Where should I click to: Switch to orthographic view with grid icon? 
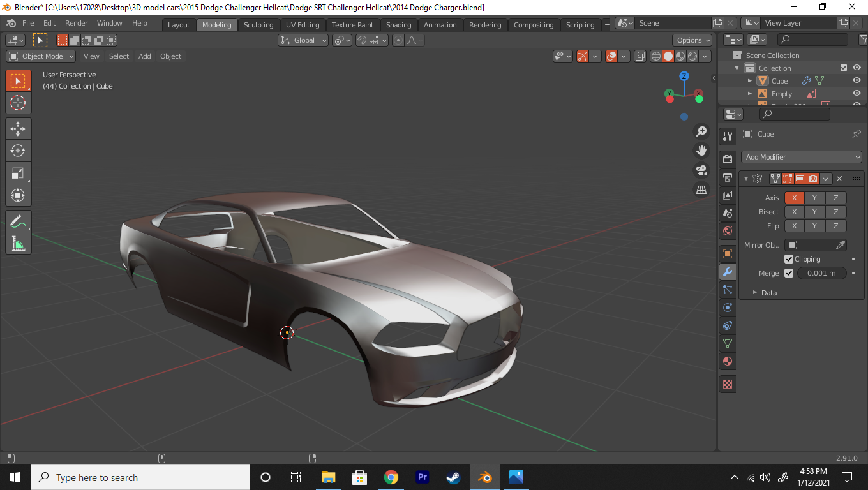tap(701, 189)
